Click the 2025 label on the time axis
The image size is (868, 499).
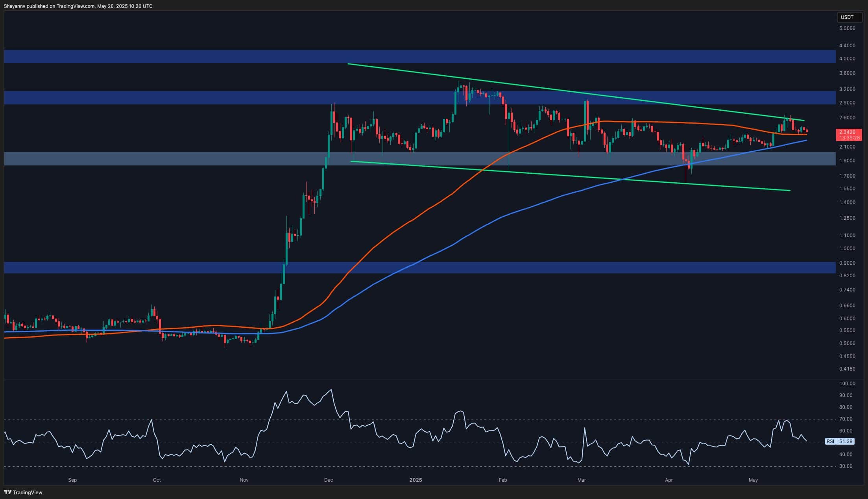(x=417, y=480)
